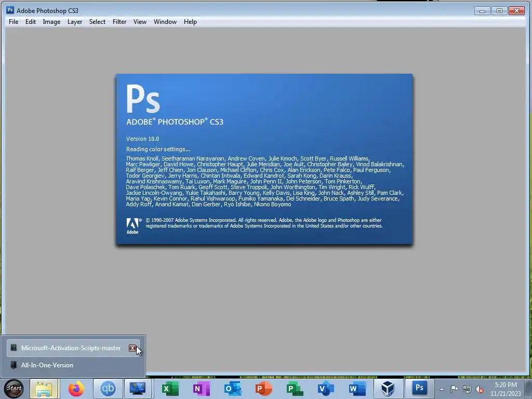Launch Outlook from the taskbar

pos(233,389)
